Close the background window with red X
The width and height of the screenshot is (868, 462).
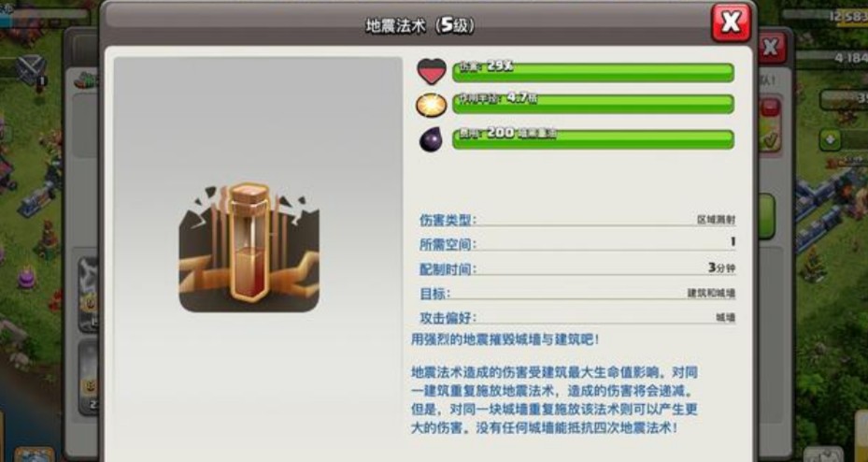(x=773, y=48)
